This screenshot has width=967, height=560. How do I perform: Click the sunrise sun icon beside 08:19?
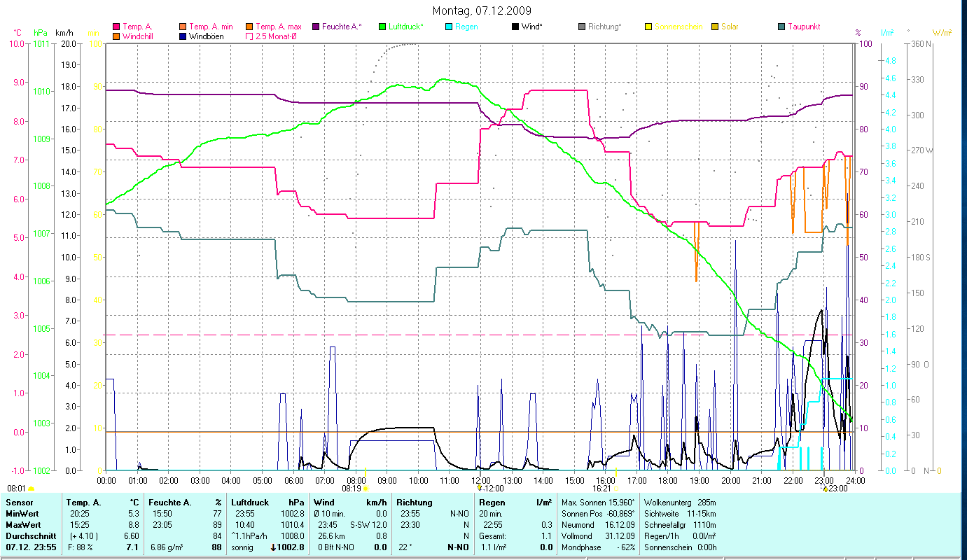point(366,488)
